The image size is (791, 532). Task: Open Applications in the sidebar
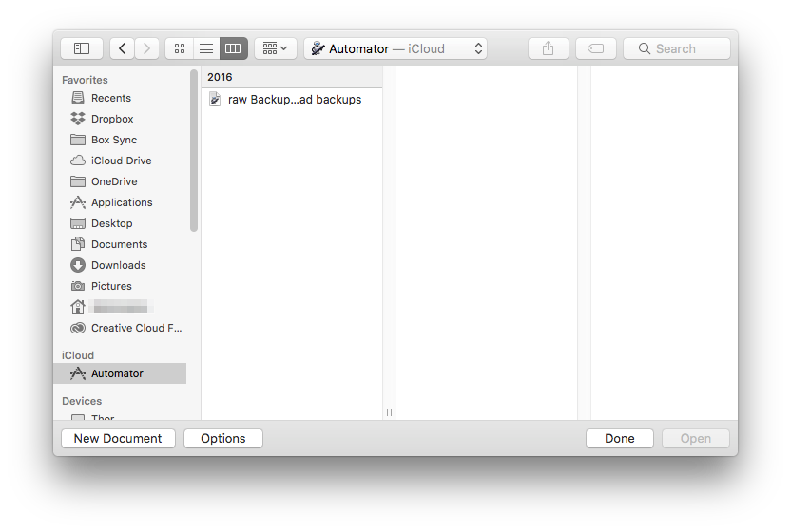[x=121, y=202]
